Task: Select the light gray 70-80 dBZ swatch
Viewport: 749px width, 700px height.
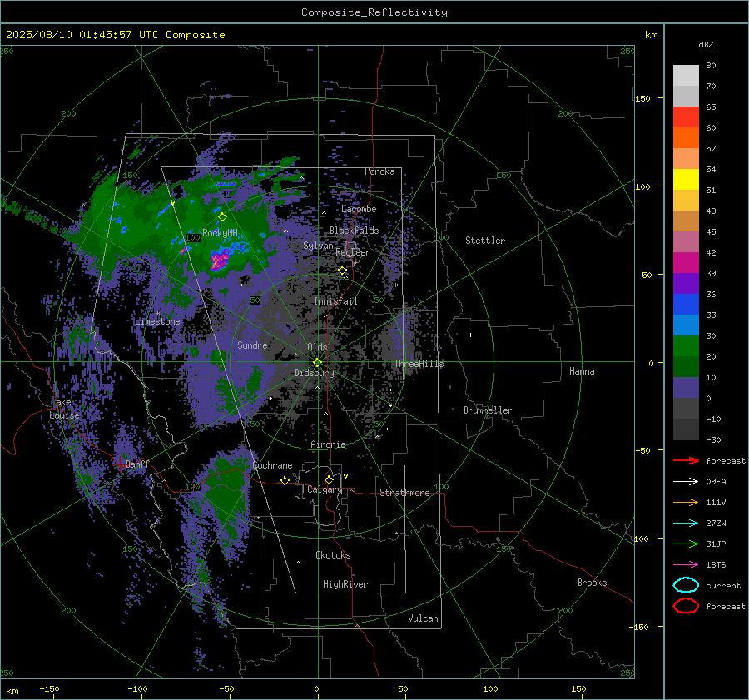Action: coord(686,76)
